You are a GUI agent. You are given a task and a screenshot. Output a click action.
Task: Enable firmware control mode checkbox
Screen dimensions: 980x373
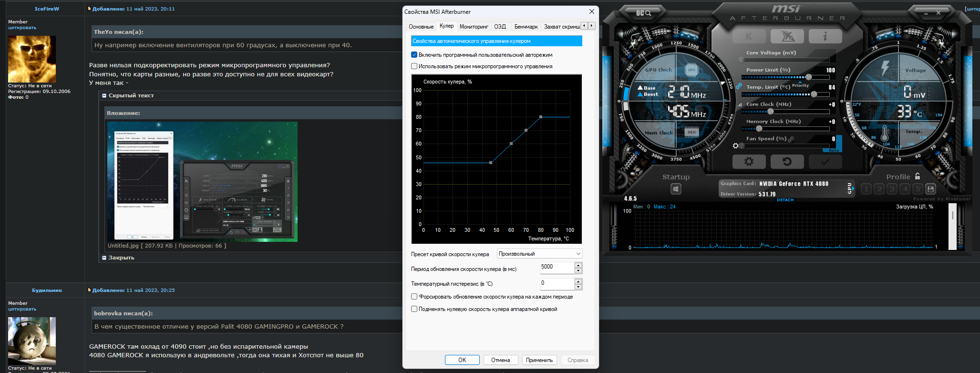click(x=414, y=66)
